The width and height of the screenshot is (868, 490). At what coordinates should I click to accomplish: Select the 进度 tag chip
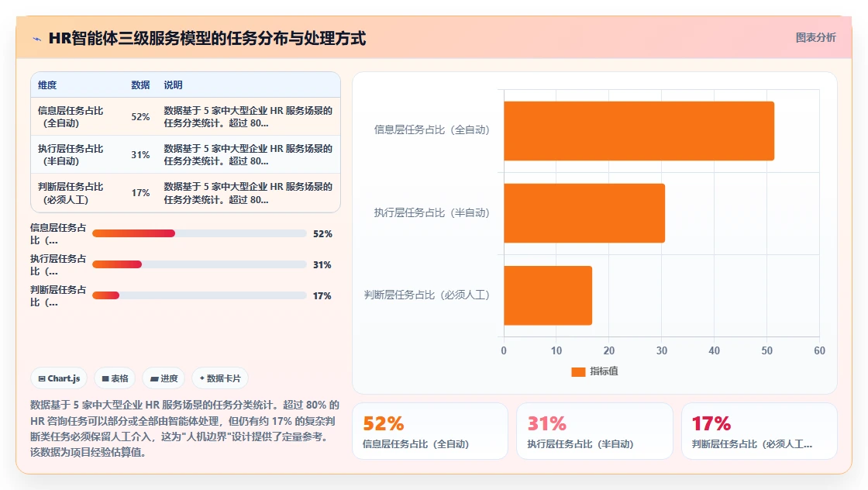pyautogui.click(x=164, y=378)
